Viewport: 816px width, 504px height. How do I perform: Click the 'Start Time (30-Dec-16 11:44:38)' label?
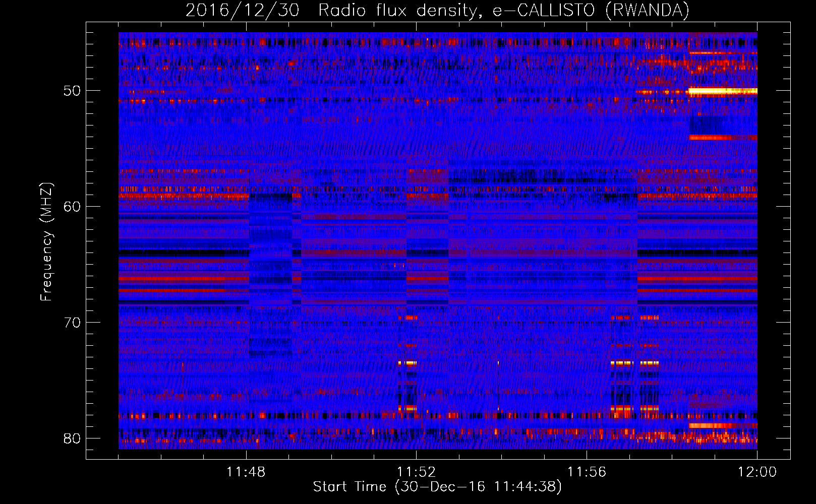[437, 487]
